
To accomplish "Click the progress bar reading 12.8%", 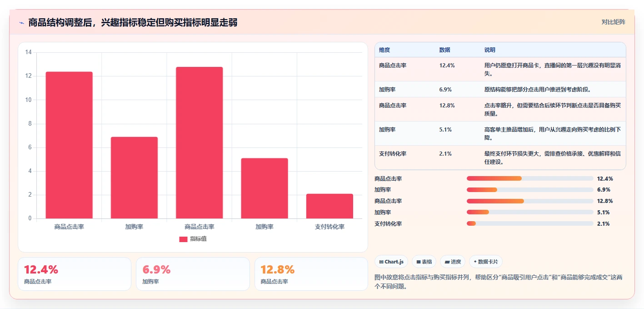I will [530, 201].
